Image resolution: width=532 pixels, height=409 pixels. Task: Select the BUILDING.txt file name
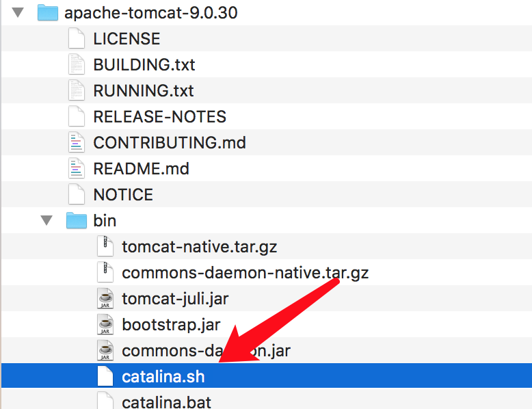pos(144,64)
